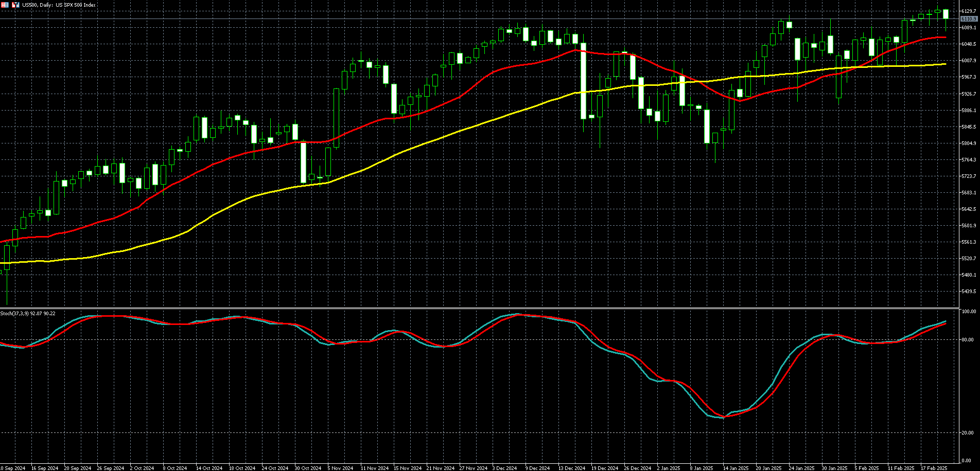Click the 2 Jan 2025 date label
This screenshot has width=980, height=471.
(x=668, y=468)
